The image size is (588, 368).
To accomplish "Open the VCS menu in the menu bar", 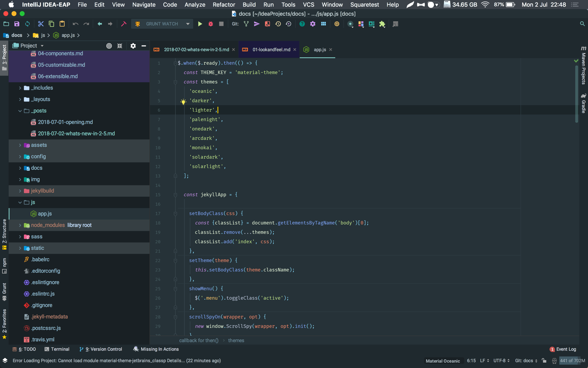I will click(308, 4).
